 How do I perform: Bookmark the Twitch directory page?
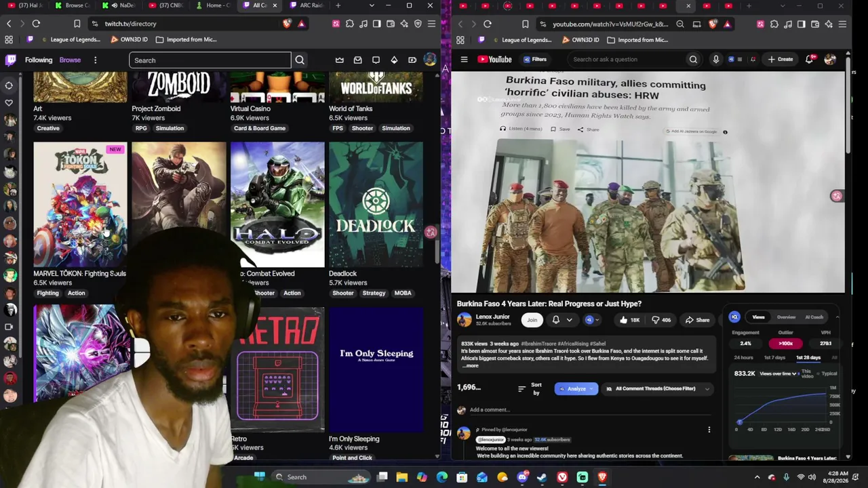[x=77, y=24]
